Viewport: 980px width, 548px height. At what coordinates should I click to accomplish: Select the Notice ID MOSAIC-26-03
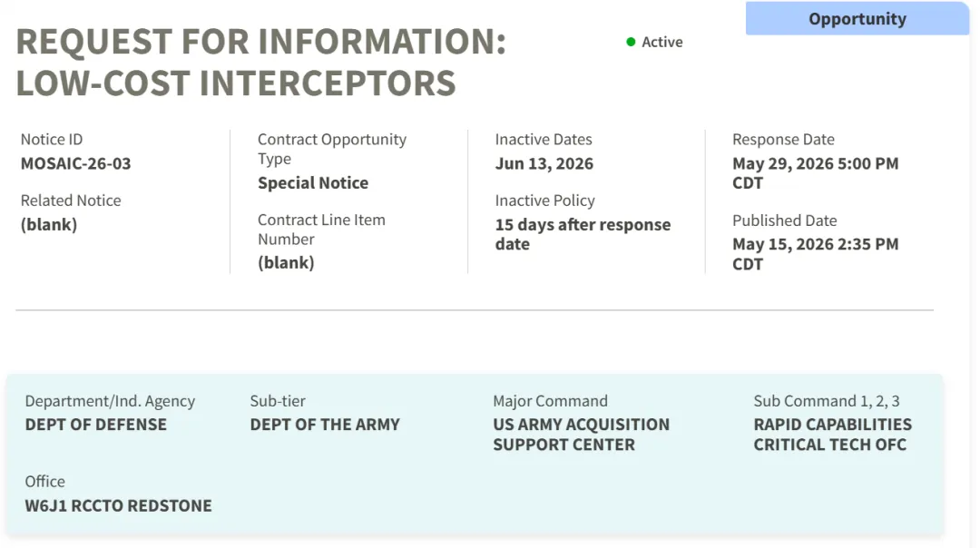click(75, 163)
